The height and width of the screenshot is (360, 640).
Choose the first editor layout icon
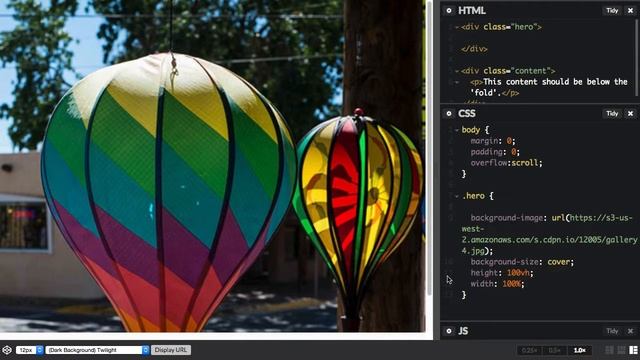pyautogui.click(x=609, y=350)
